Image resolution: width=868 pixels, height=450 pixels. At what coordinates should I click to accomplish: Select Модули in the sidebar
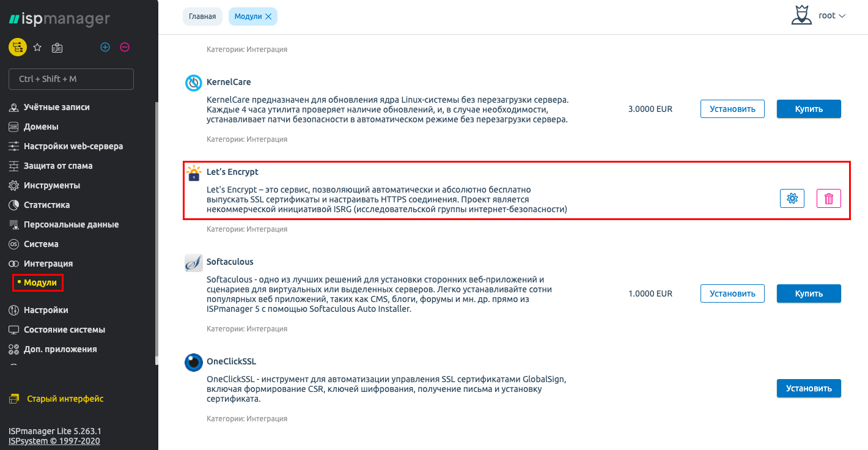40,282
